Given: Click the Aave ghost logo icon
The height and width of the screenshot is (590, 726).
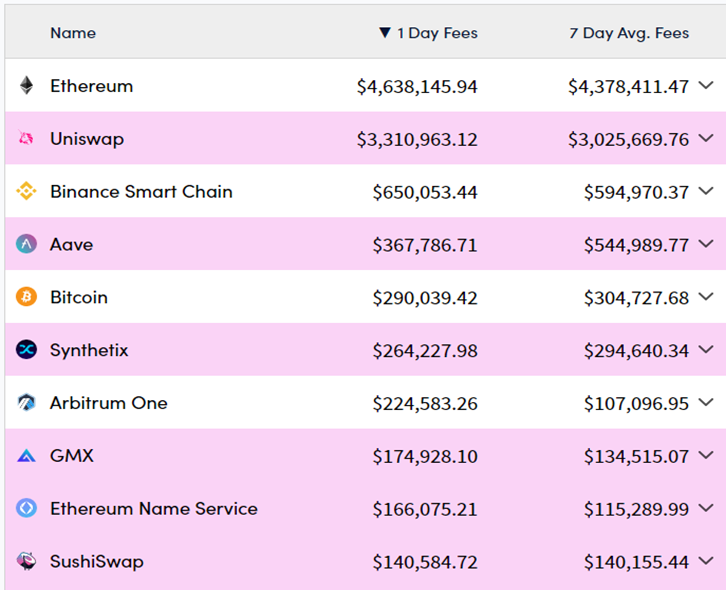Looking at the screenshot, I should click(26, 244).
